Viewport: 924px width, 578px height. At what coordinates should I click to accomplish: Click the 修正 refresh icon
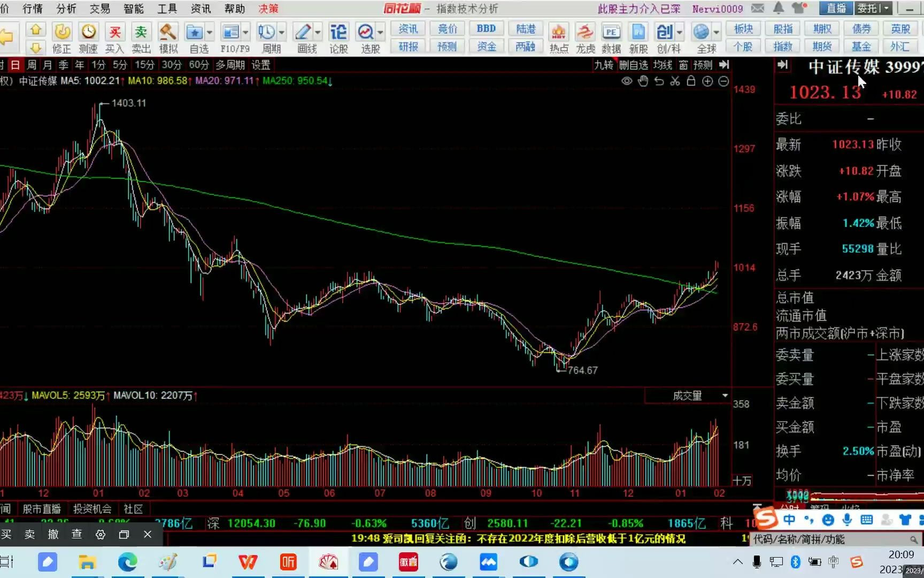pos(62,32)
